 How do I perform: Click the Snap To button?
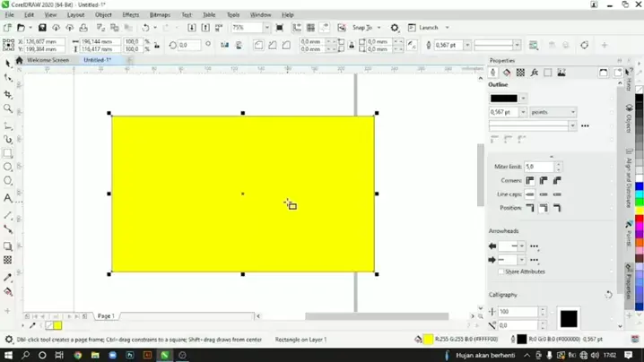point(362,28)
